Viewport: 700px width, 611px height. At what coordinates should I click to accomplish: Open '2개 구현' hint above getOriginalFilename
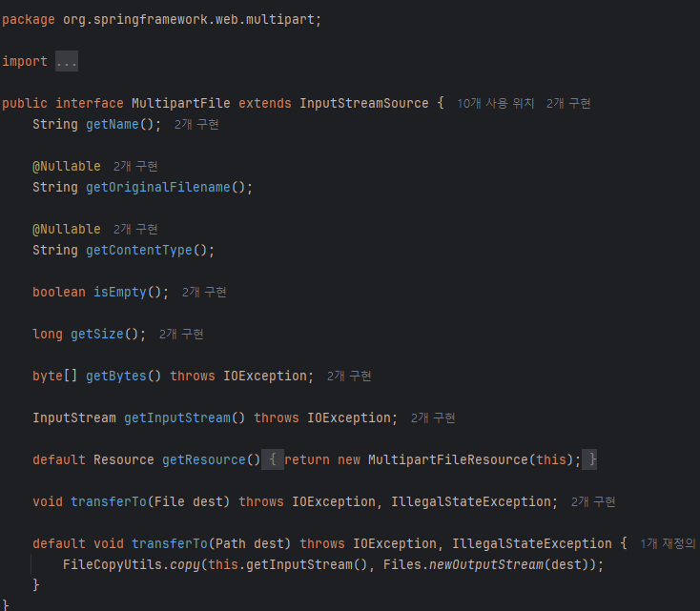135,167
